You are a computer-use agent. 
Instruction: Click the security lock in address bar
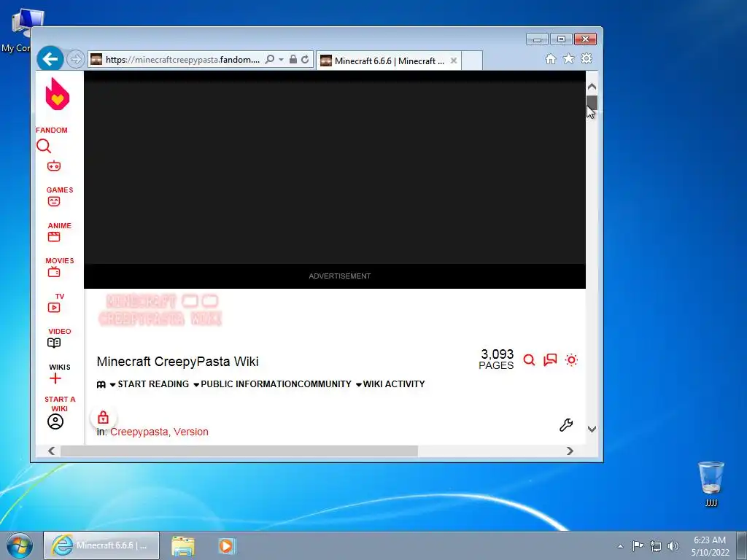[293, 60]
